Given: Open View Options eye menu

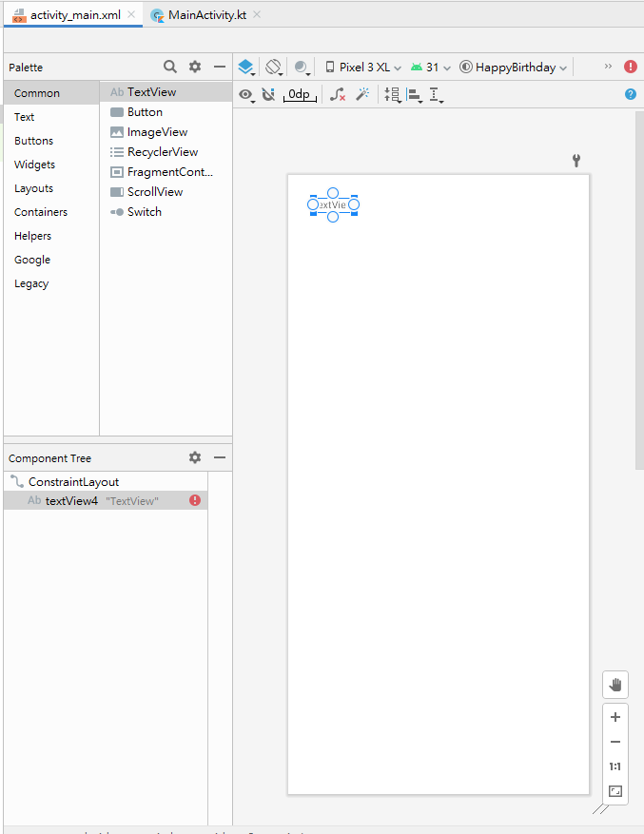Looking at the screenshot, I should click(x=245, y=95).
